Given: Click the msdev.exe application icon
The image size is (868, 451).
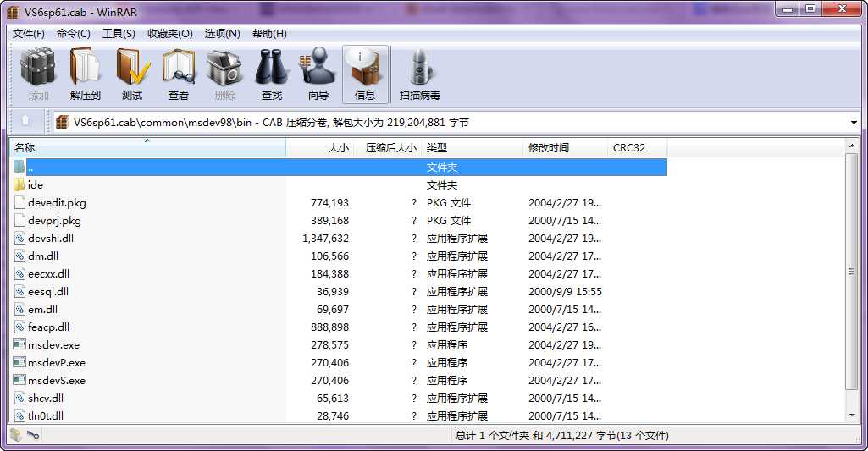Looking at the screenshot, I should pyautogui.click(x=19, y=344).
